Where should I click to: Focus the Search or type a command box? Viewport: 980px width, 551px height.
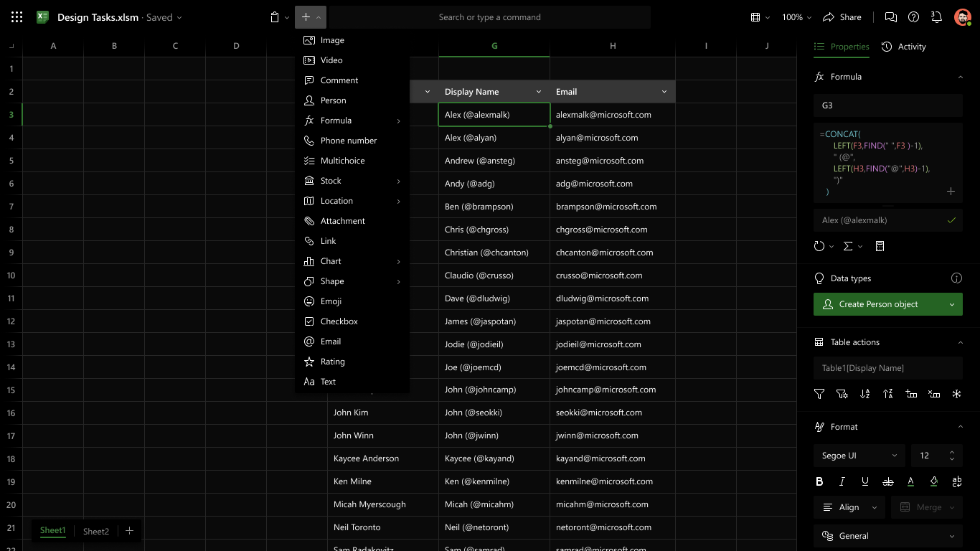point(490,17)
